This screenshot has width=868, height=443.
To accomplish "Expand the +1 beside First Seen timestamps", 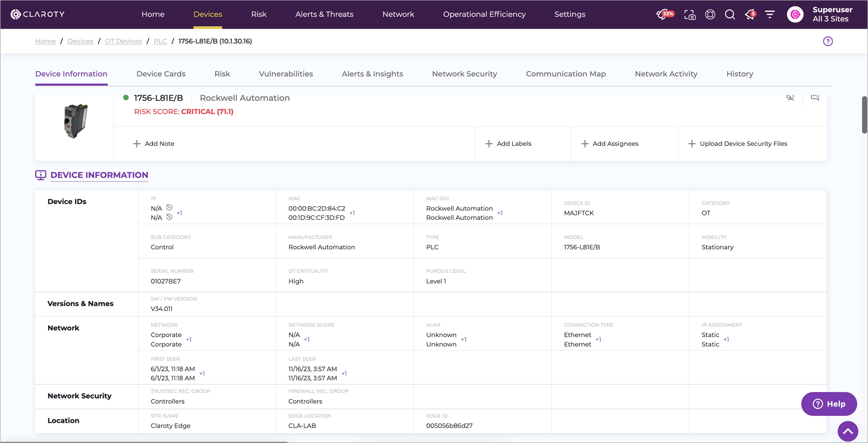I will (202, 374).
